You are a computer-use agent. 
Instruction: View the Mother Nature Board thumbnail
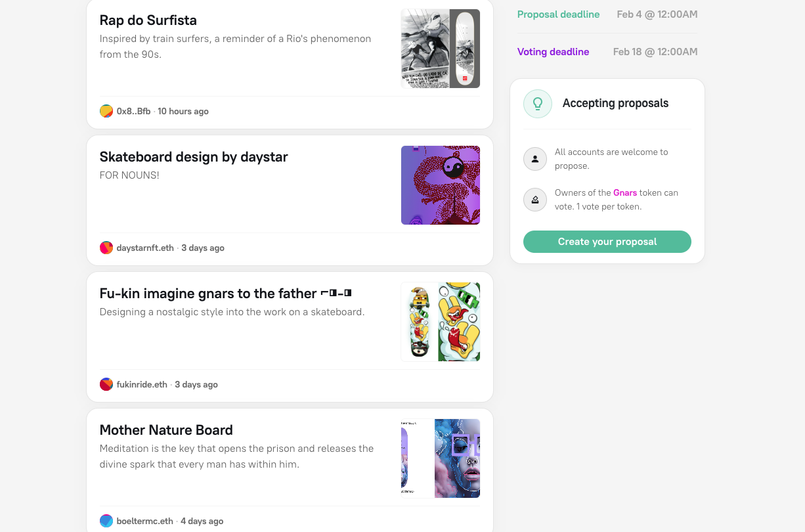coord(441,458)
